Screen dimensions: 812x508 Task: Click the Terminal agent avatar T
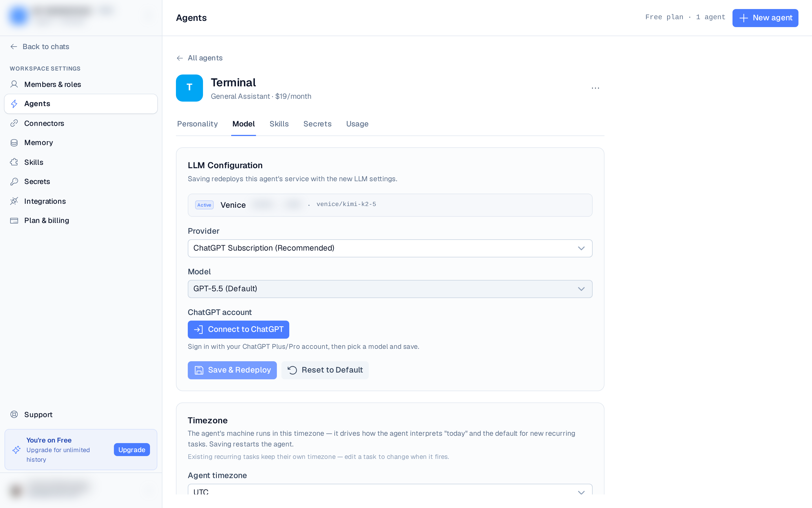[189, 88]
